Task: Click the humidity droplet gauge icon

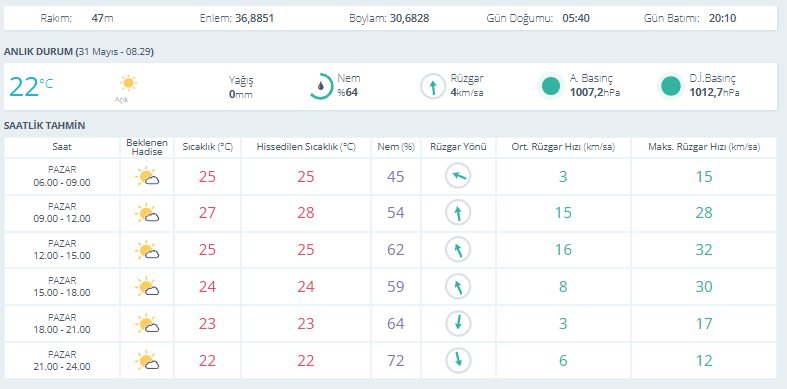Action: [321, 86]
